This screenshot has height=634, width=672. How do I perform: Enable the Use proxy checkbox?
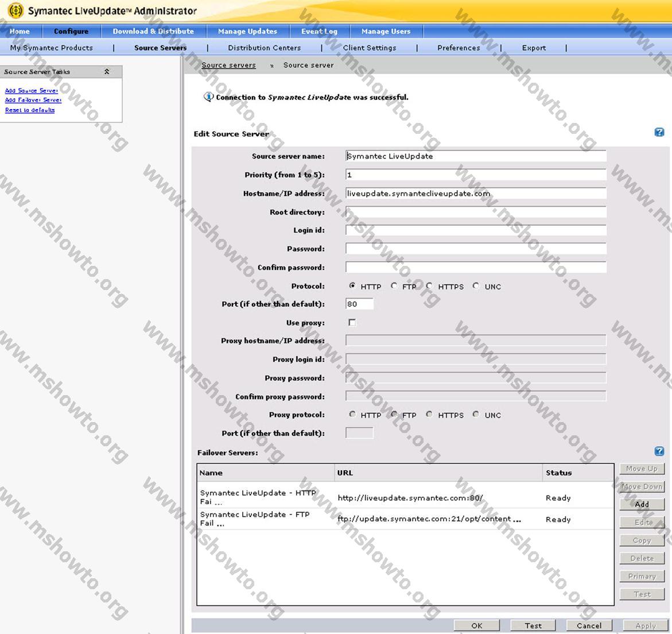pos(352,322)
